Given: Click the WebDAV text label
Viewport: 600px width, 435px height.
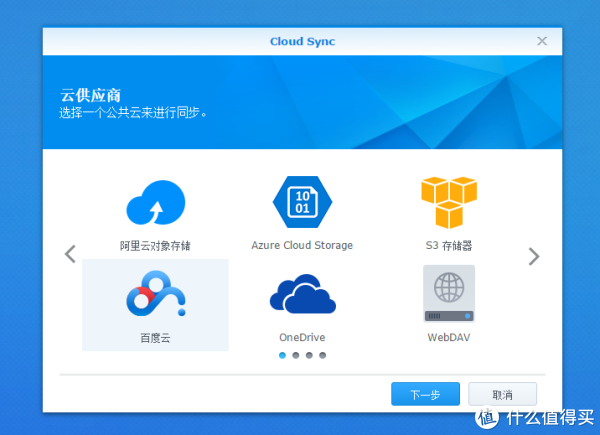Looking at the screenshot, I should point(448,337).
